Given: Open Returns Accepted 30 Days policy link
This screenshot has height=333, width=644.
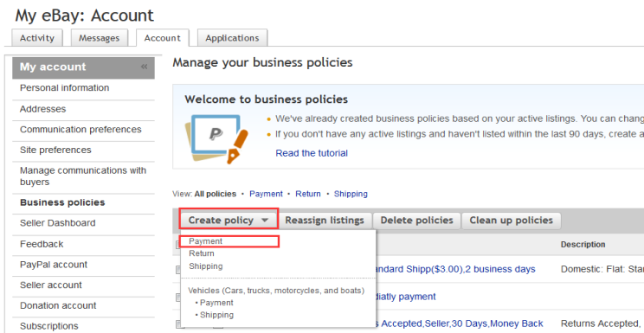Looking at the screenshot, I should pyautogui.click(x=460, y=323).
